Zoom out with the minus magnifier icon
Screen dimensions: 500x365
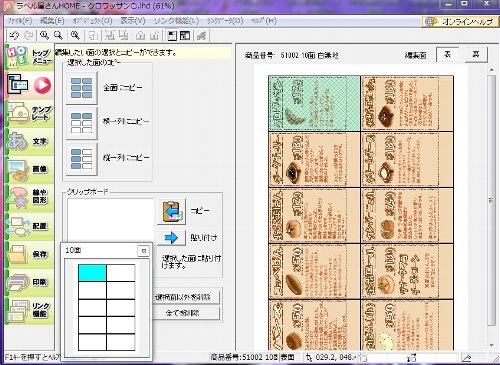58,35
